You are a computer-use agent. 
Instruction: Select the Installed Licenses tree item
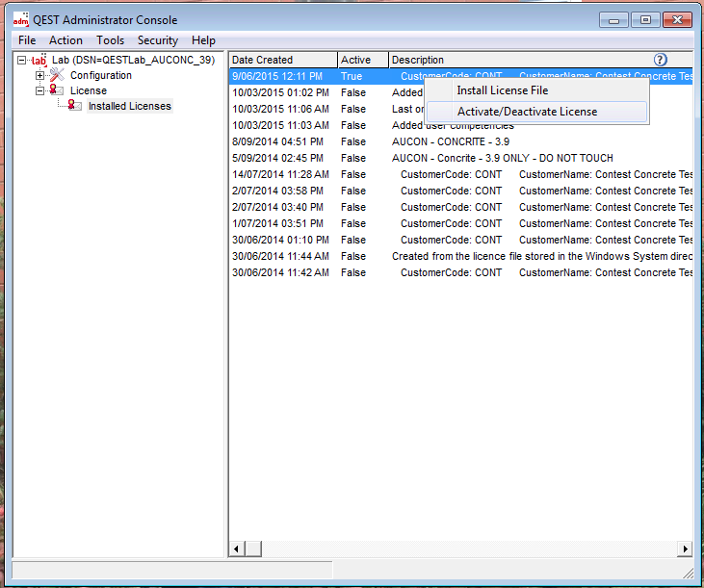[129, 106]
